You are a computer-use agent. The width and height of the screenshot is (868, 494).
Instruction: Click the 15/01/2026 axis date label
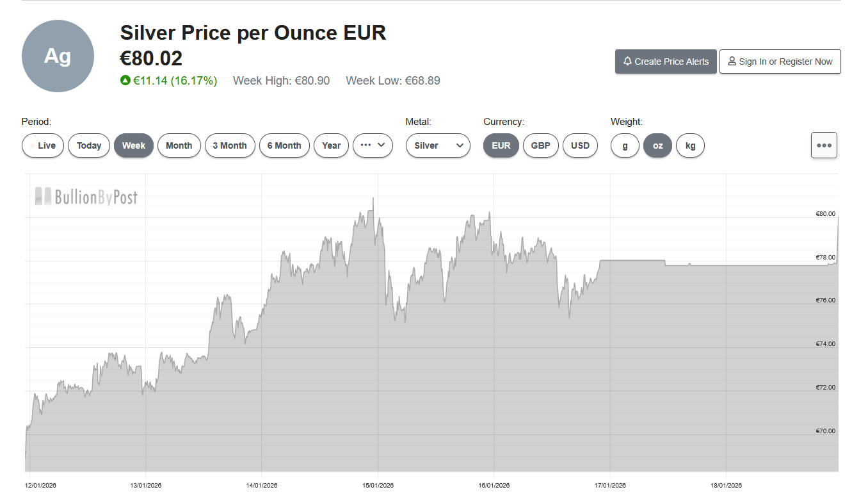click(x=378, y=485)
